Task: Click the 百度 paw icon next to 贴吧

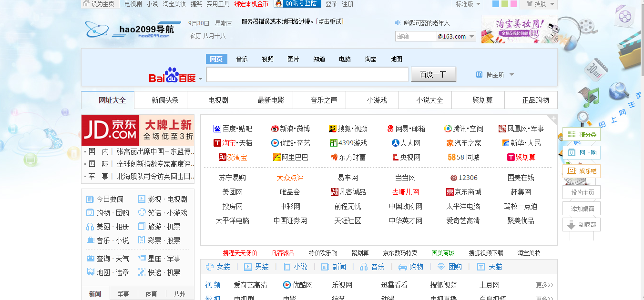Action: (x=217, y=129)
